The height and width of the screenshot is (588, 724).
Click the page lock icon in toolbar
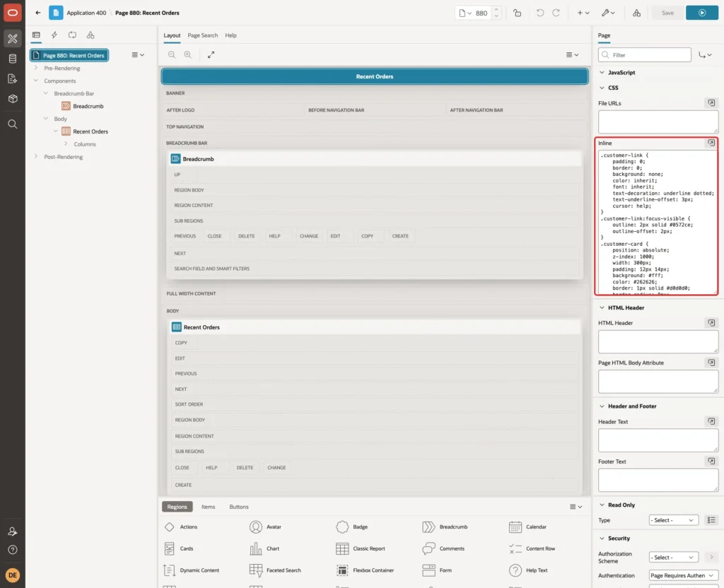[517, 13]
